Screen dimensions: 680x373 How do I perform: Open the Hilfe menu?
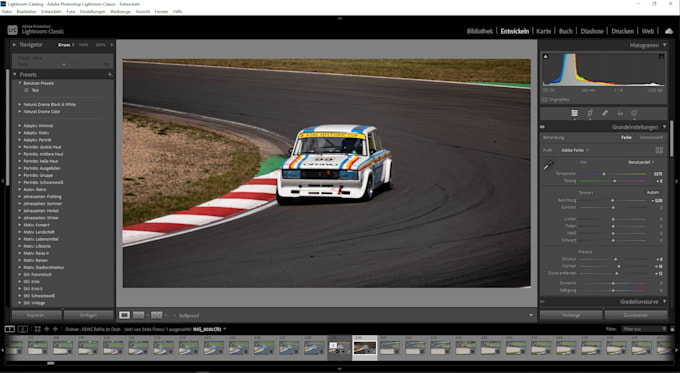tap(177, 12)
